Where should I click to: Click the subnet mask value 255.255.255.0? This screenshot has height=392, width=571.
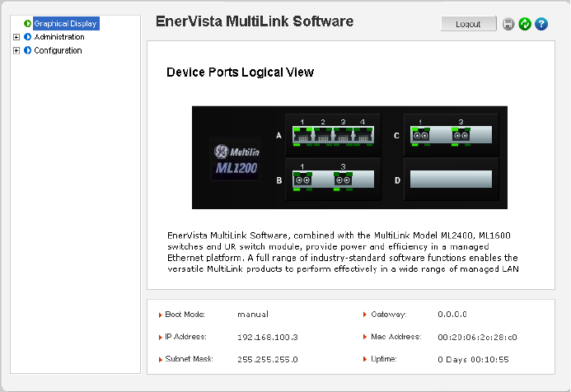268,360
